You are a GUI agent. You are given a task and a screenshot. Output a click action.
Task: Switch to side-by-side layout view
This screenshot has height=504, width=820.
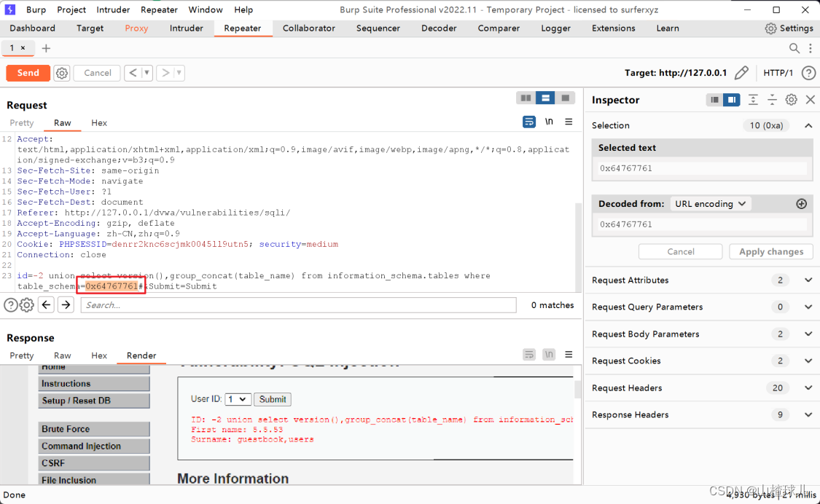tap(526, 98)
